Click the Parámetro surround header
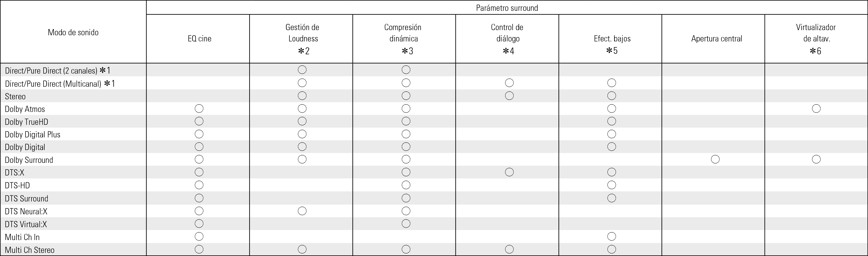 click(x=507, y=8)
